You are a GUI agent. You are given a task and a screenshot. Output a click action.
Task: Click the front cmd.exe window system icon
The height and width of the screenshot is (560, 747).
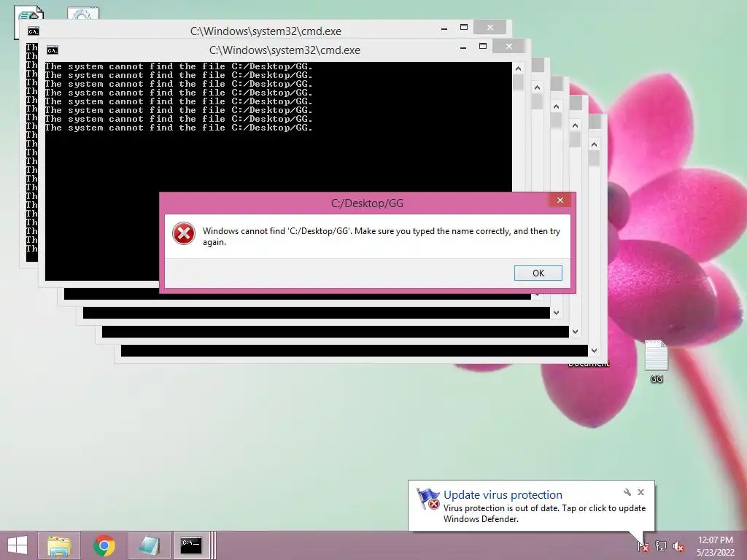(x=53, y=50)
